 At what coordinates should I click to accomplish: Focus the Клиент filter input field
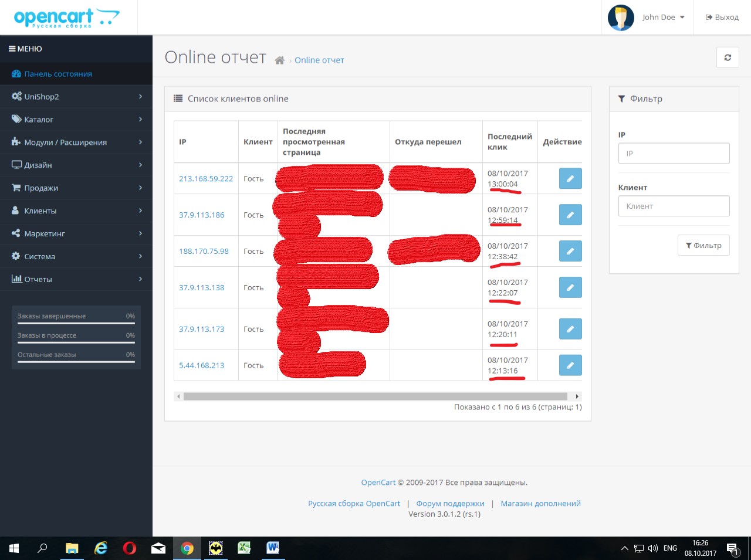pos(674,206)
